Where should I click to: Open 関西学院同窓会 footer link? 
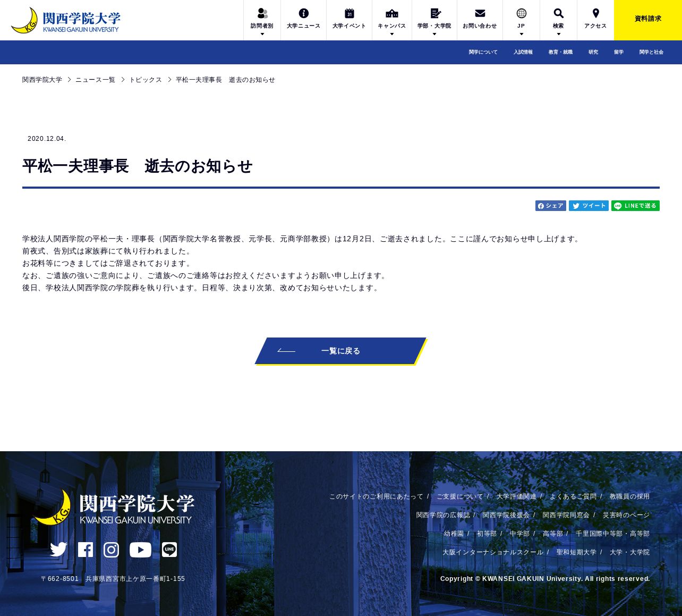click(566, 515)
